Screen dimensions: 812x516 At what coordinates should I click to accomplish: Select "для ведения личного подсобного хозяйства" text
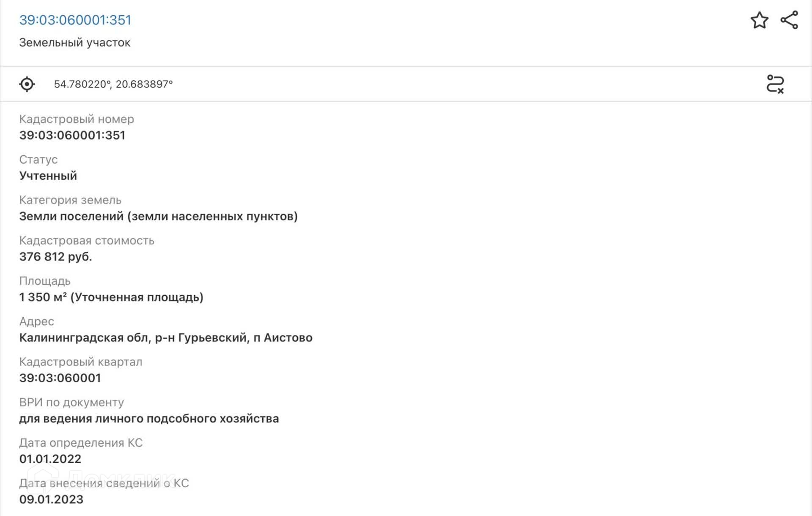(x=149, y=419)
